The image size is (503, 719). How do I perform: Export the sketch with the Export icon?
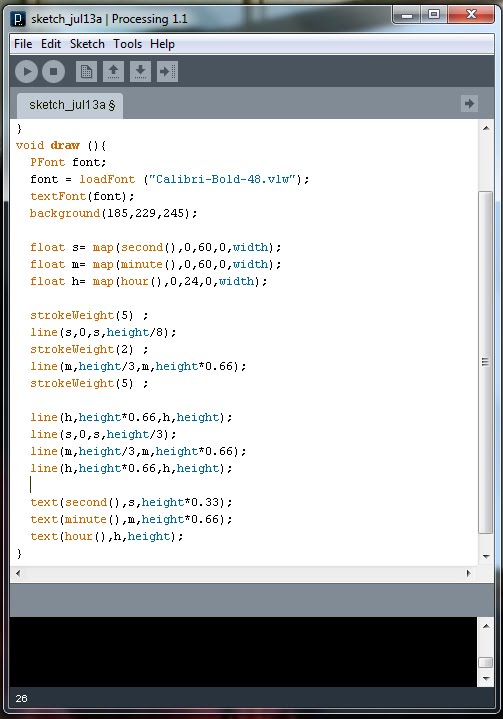point(167,72)
